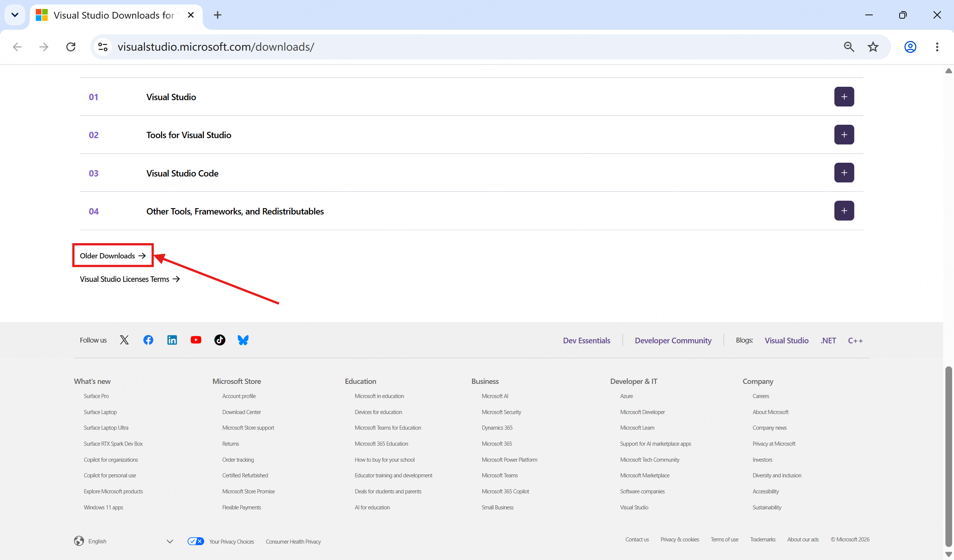This screenshot has width=954, height=560.
Task: View site information icon in address bar
Action: click(102, 47)
